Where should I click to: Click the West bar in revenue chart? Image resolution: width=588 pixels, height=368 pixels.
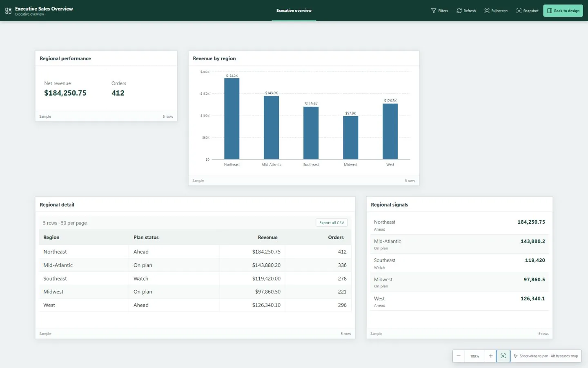[x=390, y=131]
